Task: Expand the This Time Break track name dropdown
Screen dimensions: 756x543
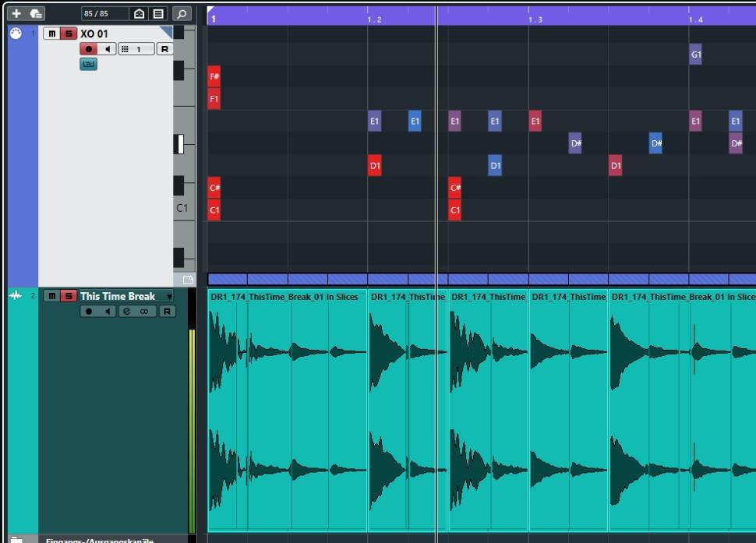Action: tap(169, 297)
